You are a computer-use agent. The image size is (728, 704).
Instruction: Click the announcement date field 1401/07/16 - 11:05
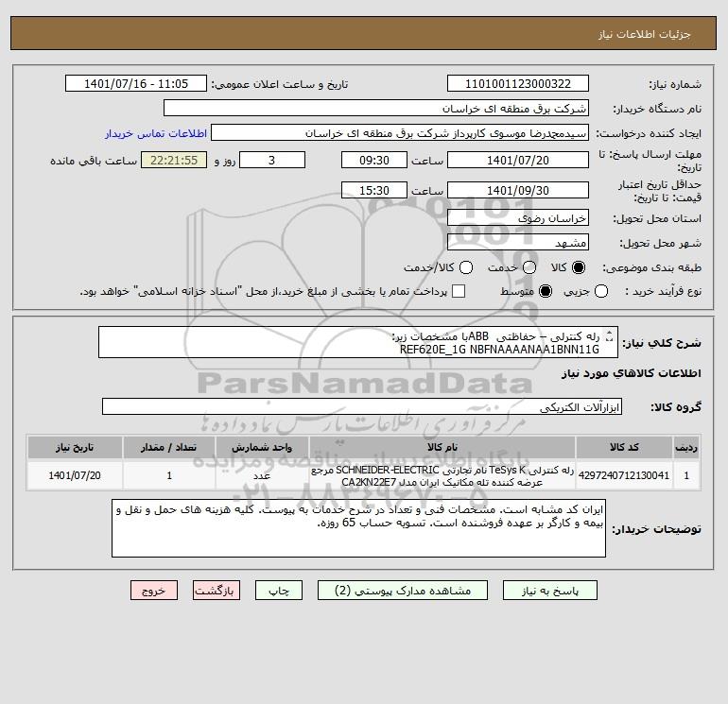(136, 84)
